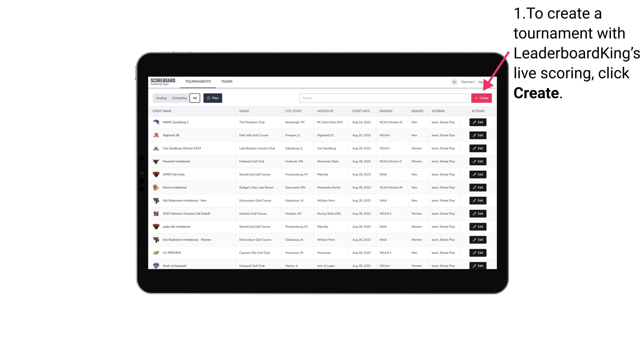Toggle the Competing filter view
This screenshot has width=644, height=346.
pos(179,98)
